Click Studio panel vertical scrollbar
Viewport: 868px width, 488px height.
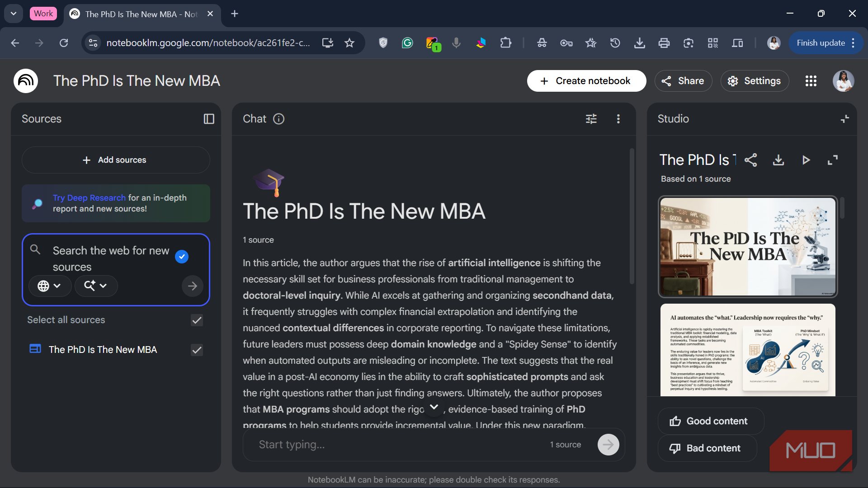(842, 207)
